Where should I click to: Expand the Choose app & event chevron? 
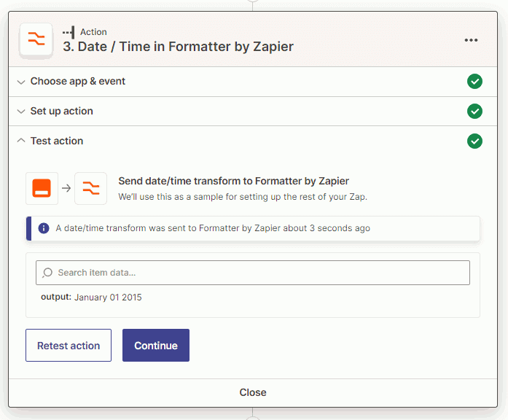(x=21, y=82)
